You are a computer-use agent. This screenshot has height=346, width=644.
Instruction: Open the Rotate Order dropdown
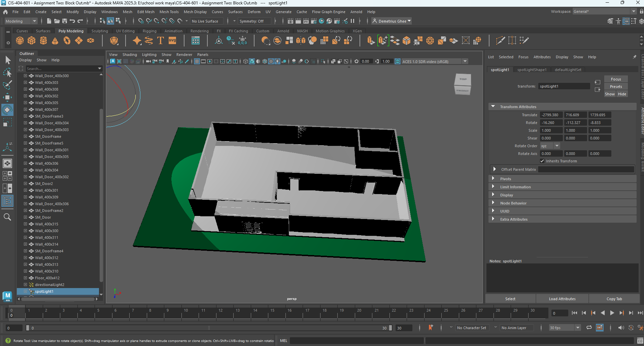(x=557, y=146)
